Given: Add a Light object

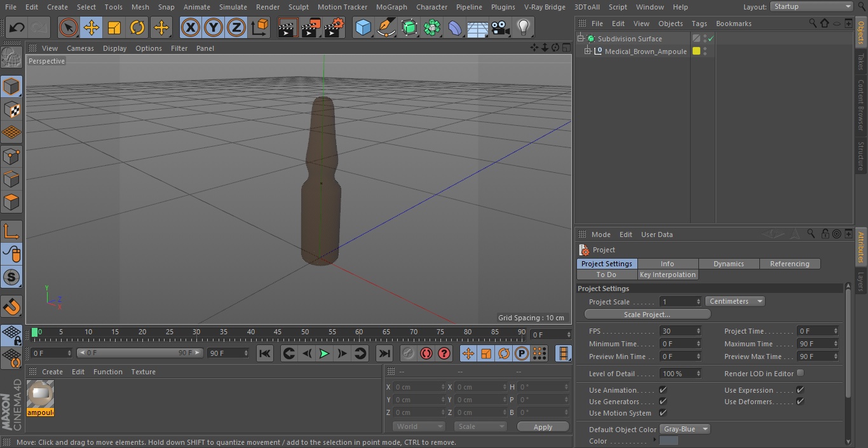Looking at the screenshot, I should click(524, 27).
